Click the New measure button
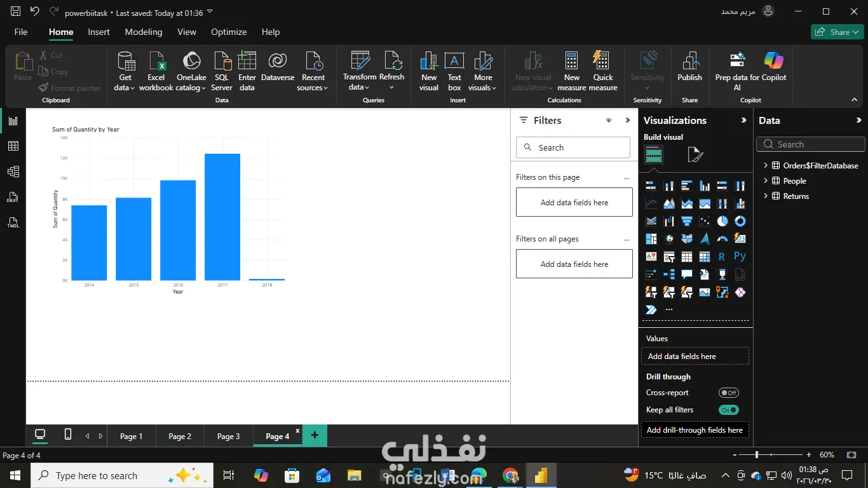Screen dimensions: 868x488 tap(572, 71)
